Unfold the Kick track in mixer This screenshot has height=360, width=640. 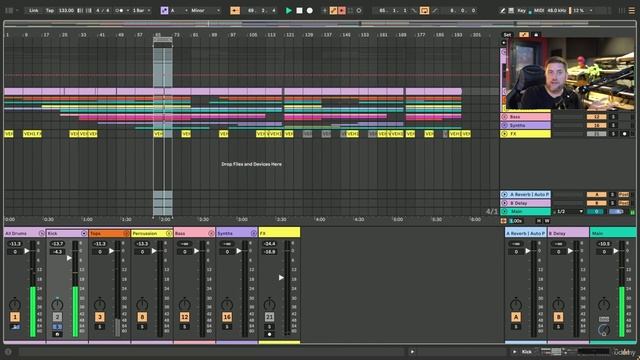(x=84, y=233)
